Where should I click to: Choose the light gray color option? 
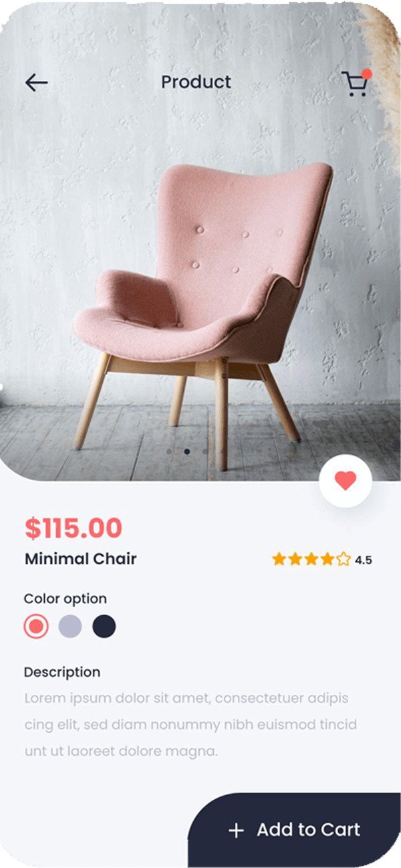[x=70, y=627]
